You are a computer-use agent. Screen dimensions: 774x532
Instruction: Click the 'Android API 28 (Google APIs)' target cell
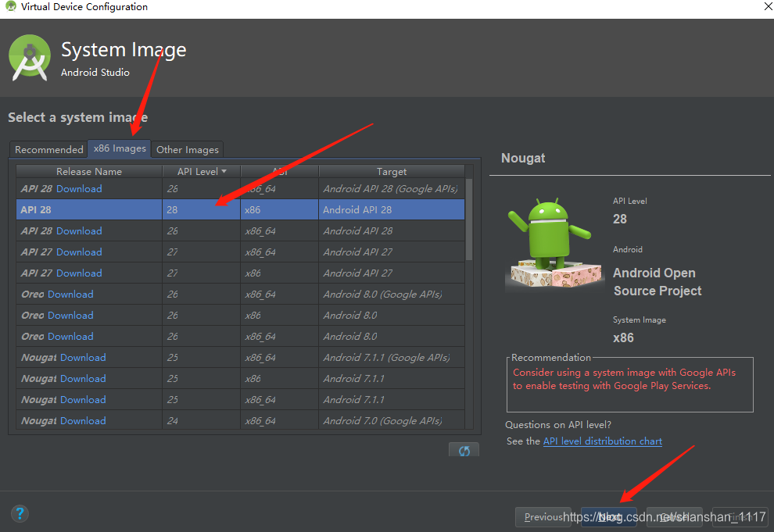[392, 189]
